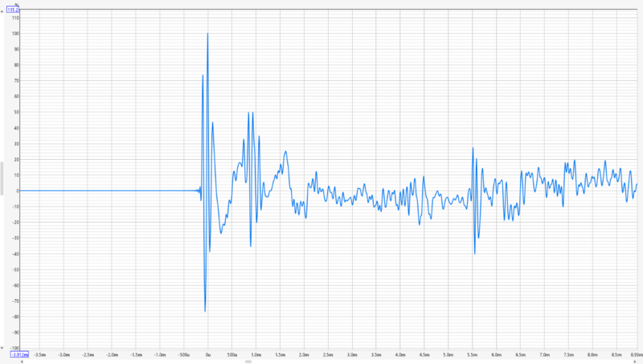This screenshot has width=643, height=364.
Task: Click the 0 label on the Y axis
Action: click(18, 191)
